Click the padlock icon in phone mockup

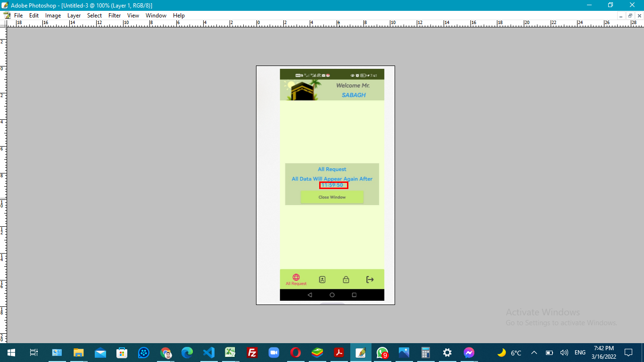click(x=346, y=280)
